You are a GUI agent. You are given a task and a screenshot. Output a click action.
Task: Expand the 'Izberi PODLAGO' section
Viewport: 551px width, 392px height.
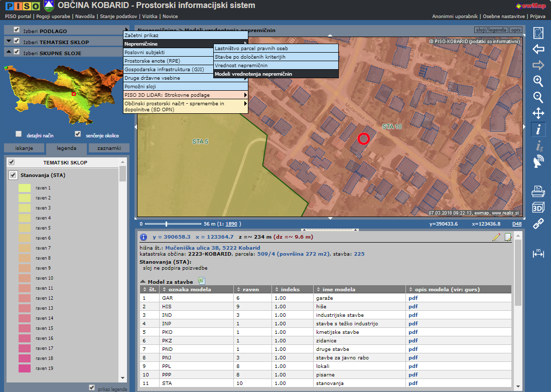point(45,31)
